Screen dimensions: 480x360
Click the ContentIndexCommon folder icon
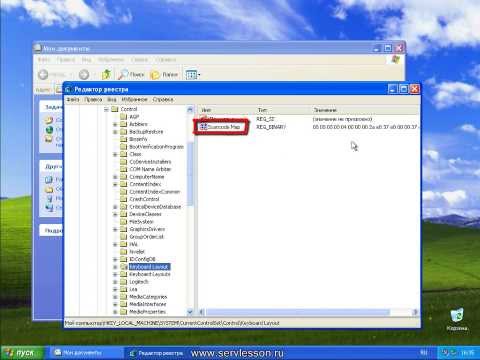pyautogui.click(x=124, y=192)
